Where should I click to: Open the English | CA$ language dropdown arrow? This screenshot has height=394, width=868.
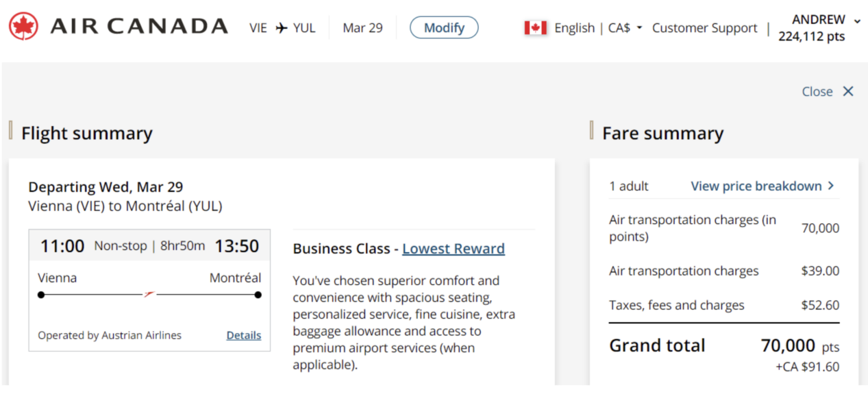point(639,29)
